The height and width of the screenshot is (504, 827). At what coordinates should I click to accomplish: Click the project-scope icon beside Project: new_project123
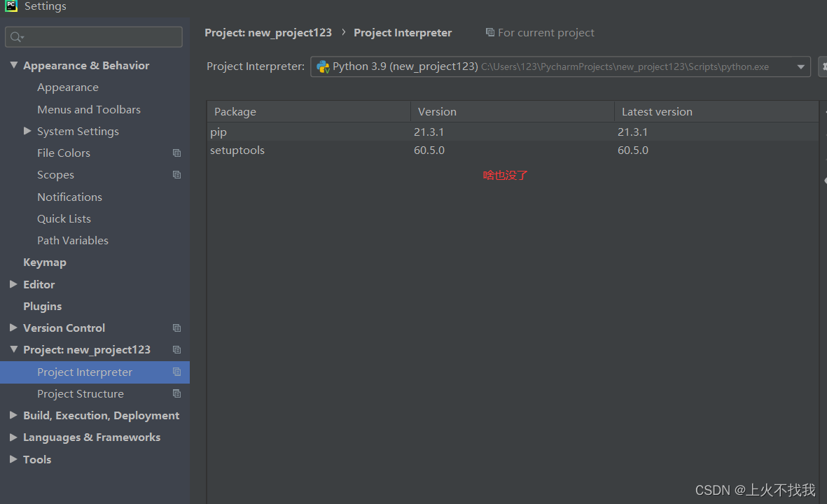click(176, 349)
